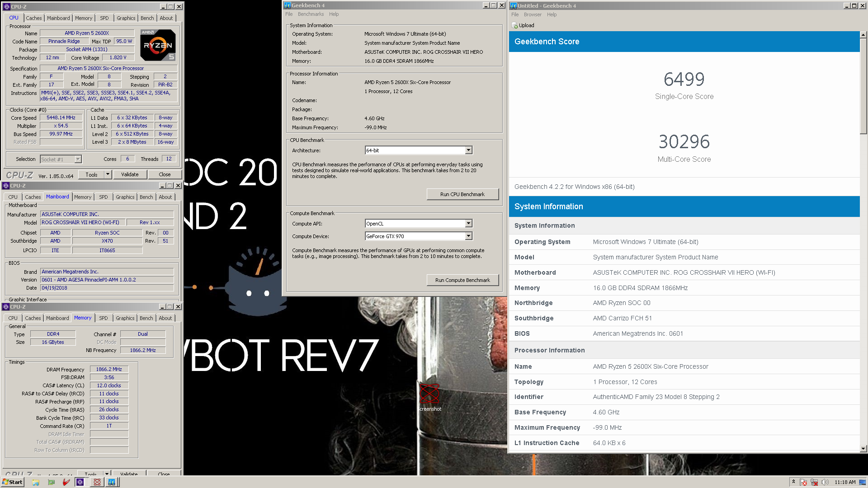
Task: Open the Start button
Action: (12, 482)
